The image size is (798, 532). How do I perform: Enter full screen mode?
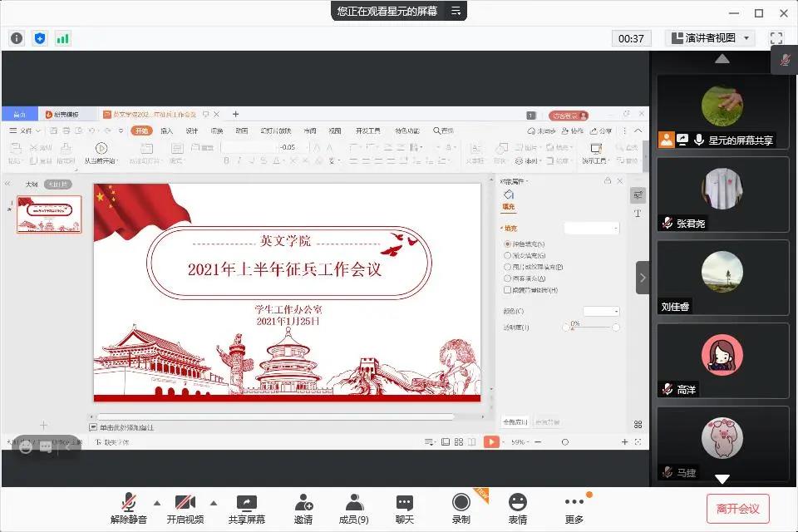(776, 38)
